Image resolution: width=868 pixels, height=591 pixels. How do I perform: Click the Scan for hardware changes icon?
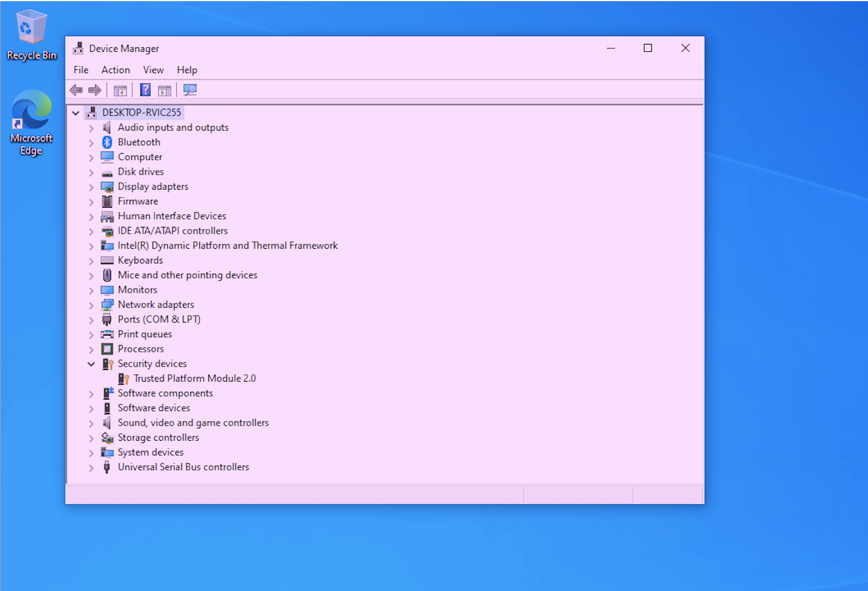(x=190, y=90)
